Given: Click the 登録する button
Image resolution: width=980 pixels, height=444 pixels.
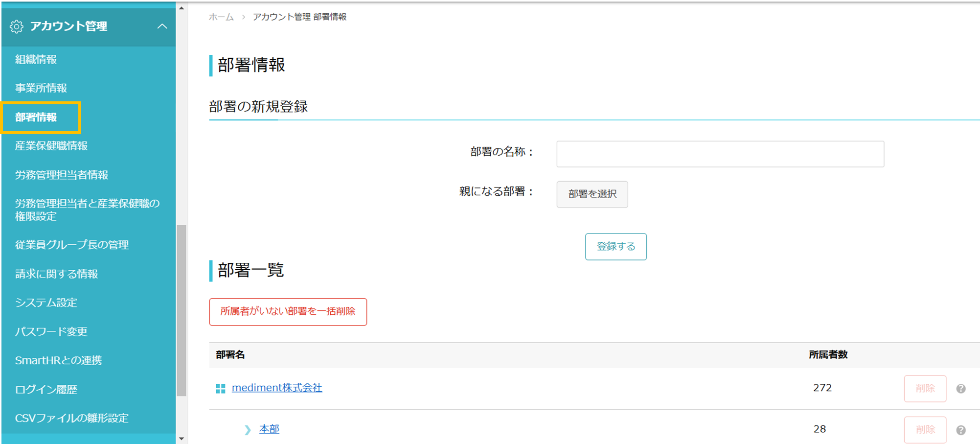Looking at the screenshot, I should point(615,247).
